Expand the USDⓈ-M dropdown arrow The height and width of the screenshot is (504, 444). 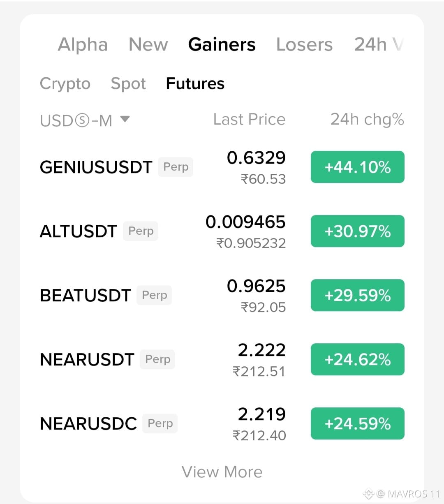tap(125, 119)
